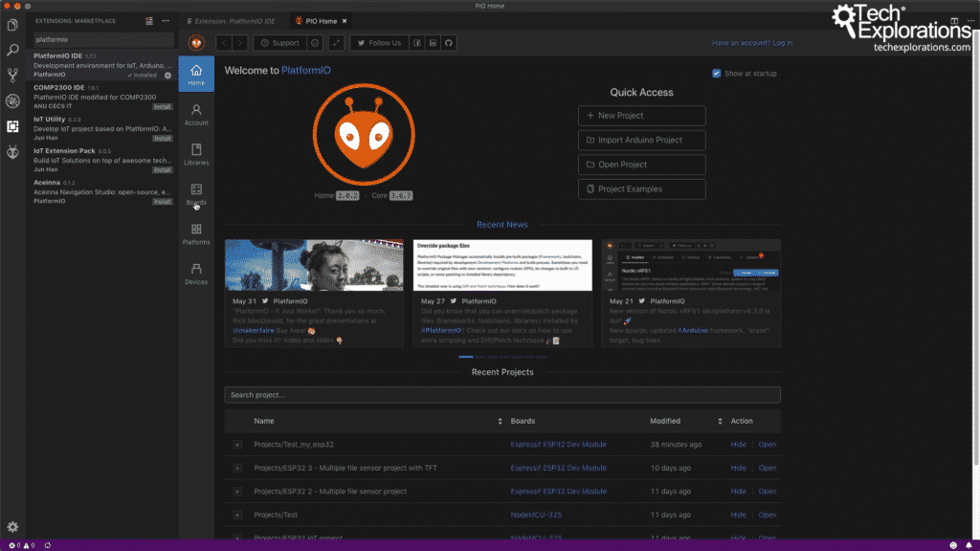Click the first news carousel indicator

click(466, 357)
